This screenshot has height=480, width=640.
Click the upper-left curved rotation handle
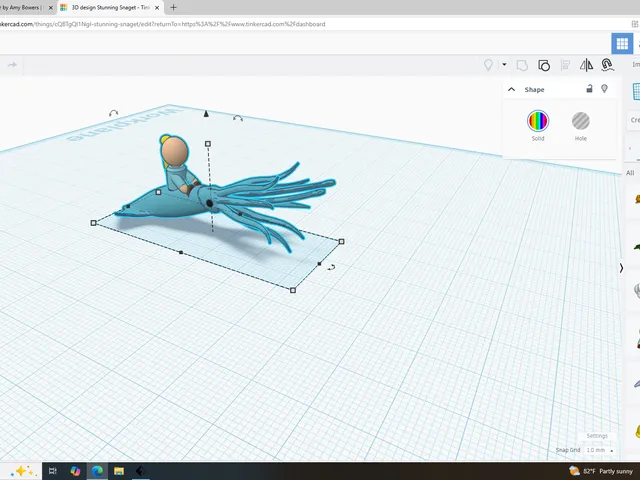113,113
